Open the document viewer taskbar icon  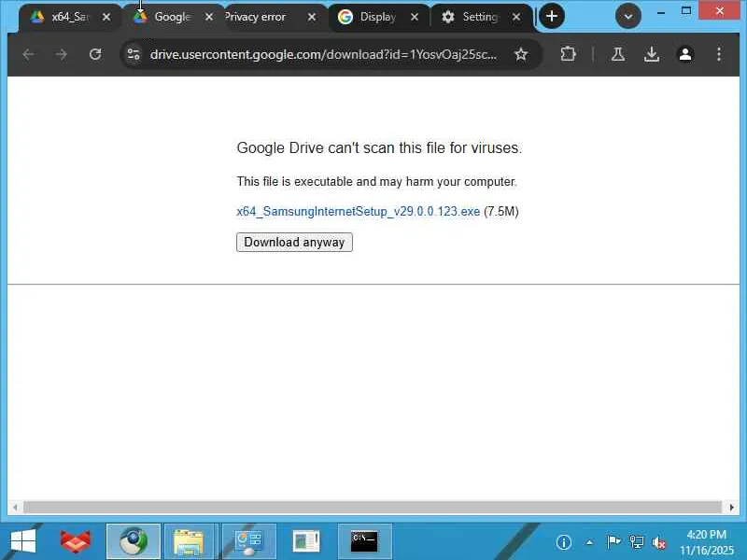306,542
